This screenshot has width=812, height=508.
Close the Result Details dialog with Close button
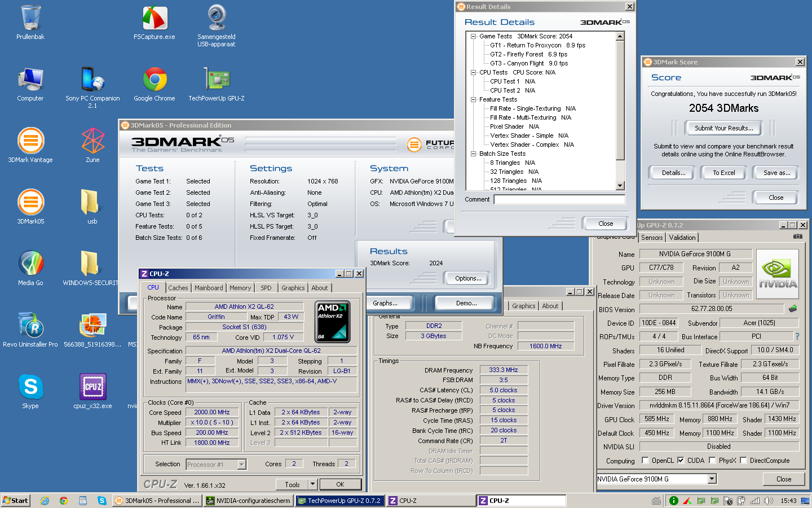[x=606, y=224]
